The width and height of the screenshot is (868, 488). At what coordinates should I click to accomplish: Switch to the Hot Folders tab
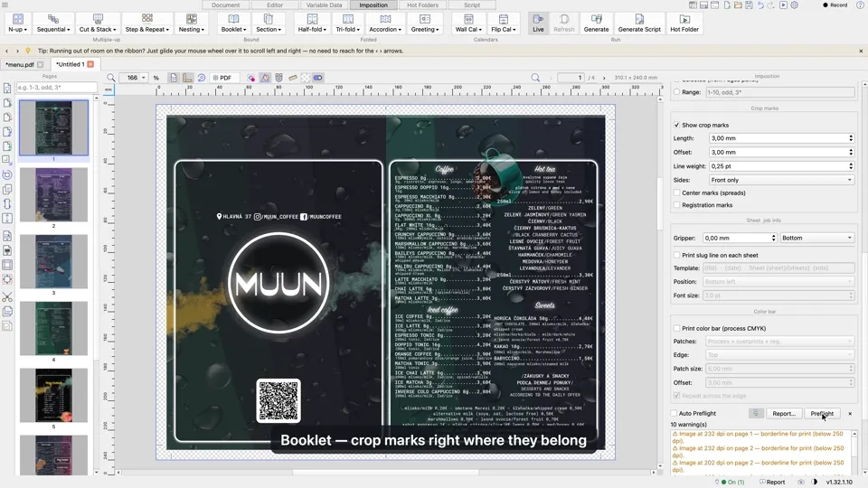[423, 5]
